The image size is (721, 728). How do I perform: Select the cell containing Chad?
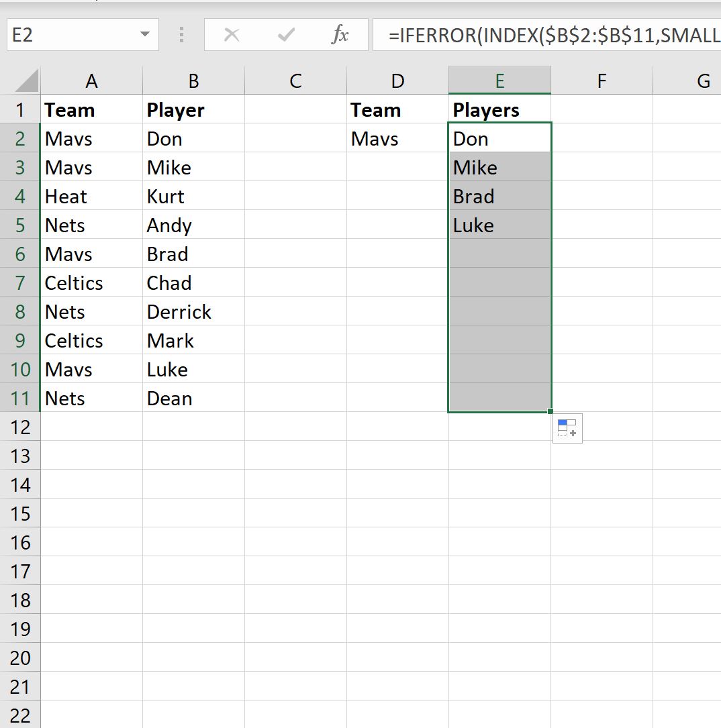point(193,282)
